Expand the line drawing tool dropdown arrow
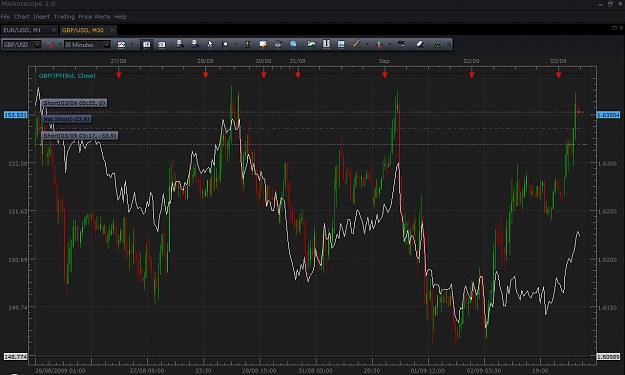This screenshot has width=625, height=375. click(367, 45)
